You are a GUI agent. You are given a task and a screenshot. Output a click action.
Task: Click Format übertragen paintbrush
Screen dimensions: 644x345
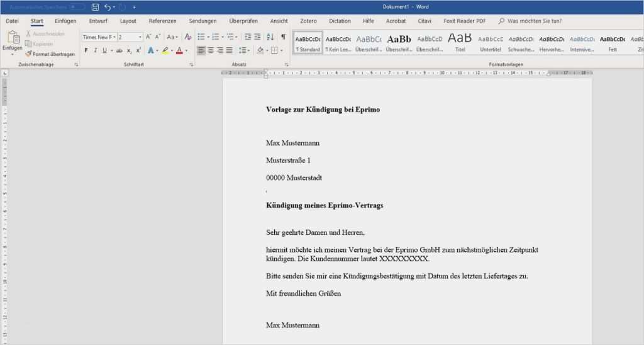(x=50, y=54)
